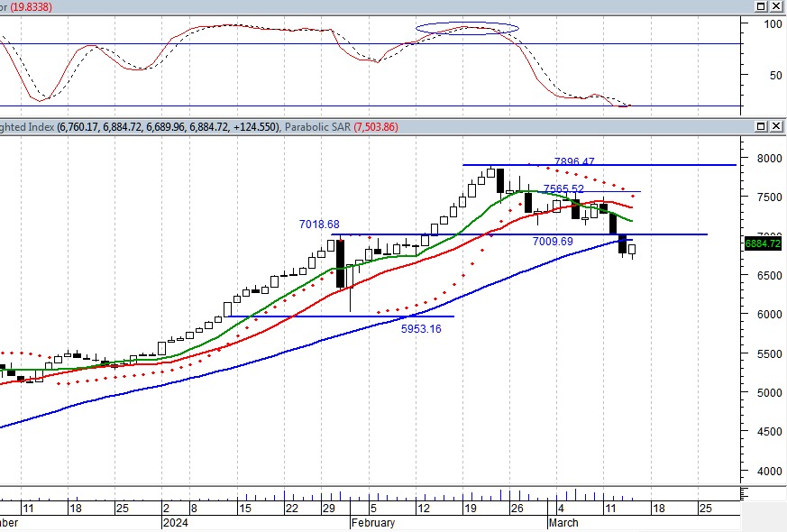The width and height of the screenshot is (787, 532).
Task: Click the February label on date axis
Action: (374, 523)
